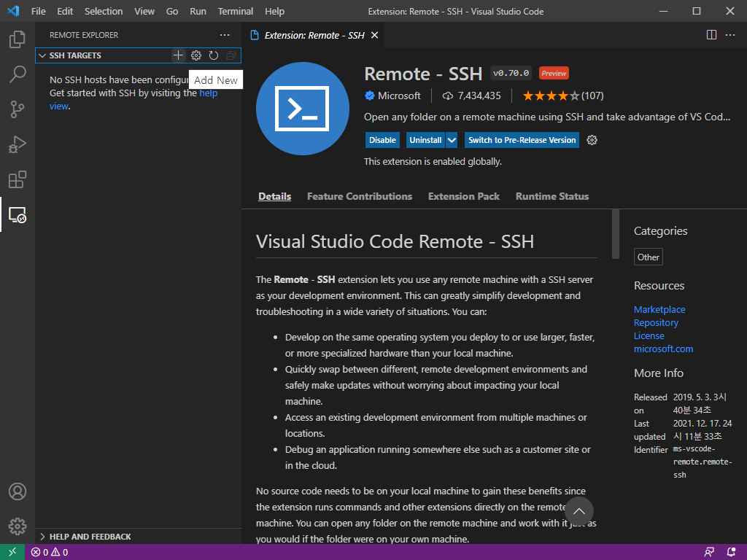
Task: Open the Help menu
Action: [x=274, y=11]
